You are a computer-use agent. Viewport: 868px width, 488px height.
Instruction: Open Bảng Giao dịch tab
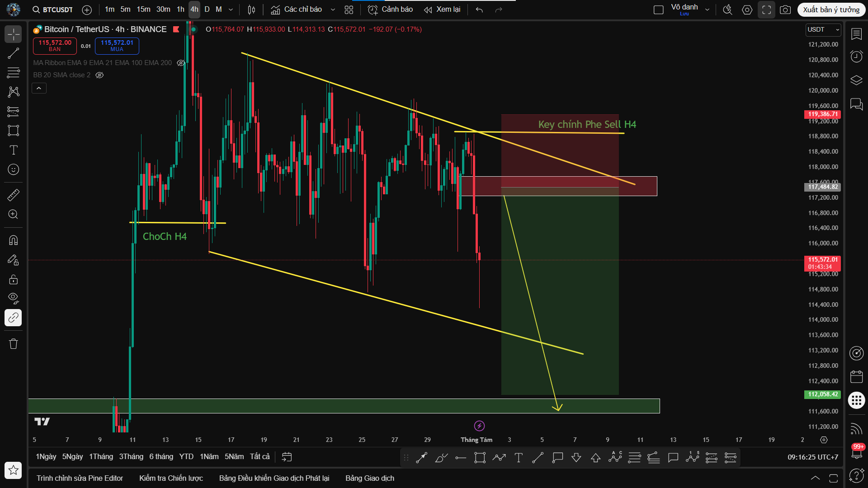click(370, 478)
